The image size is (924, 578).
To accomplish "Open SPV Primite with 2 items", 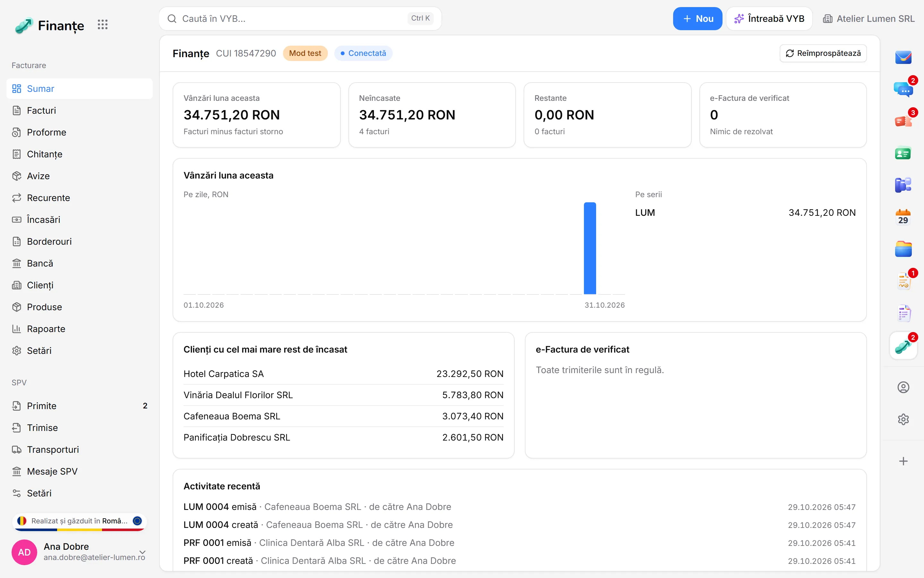I will tap(80, 406).
